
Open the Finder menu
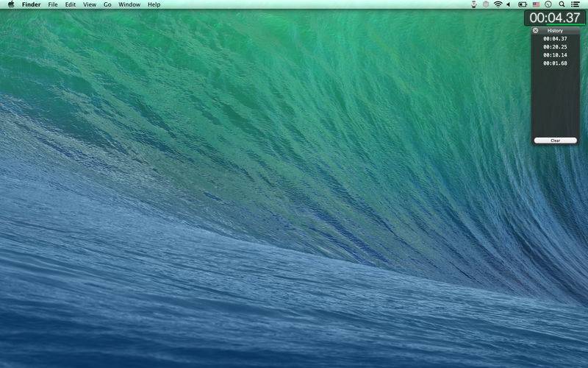click(x=31, y=4)
